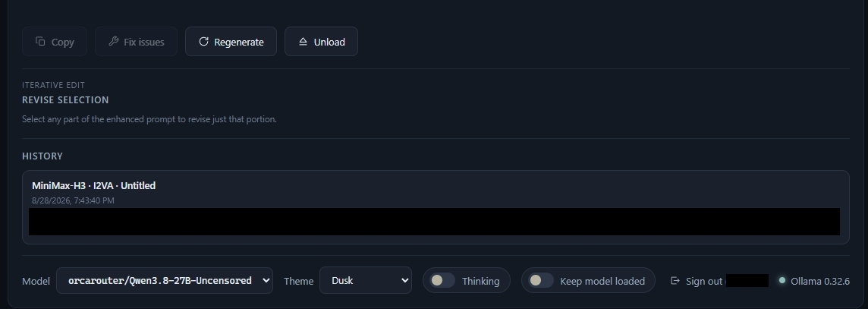Click the Ollama status indicator dot
Screen dimensions: 868x309
click(782, 280)
